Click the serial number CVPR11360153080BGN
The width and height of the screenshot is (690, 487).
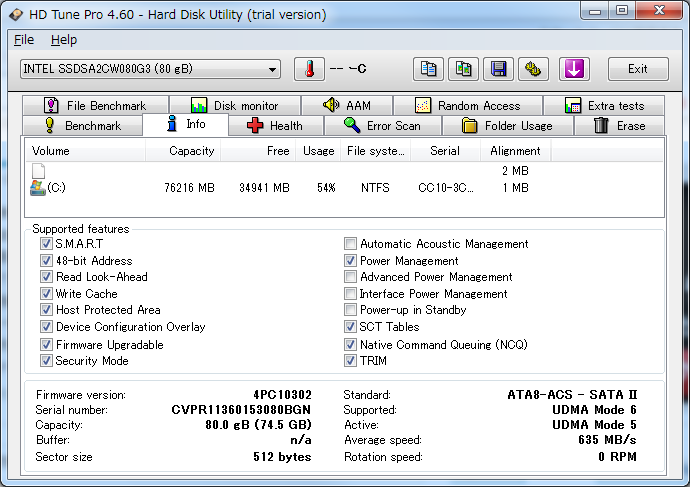click(241, 410)
